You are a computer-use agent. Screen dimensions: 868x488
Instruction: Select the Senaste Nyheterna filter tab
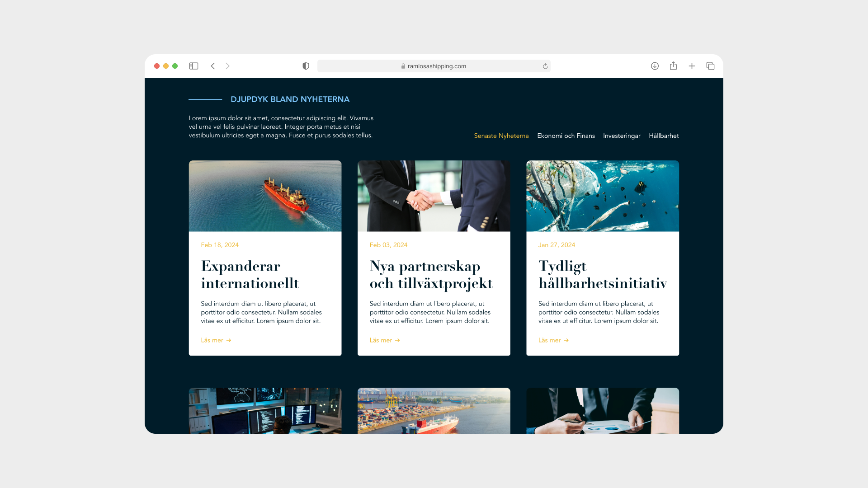click(501, 136)
